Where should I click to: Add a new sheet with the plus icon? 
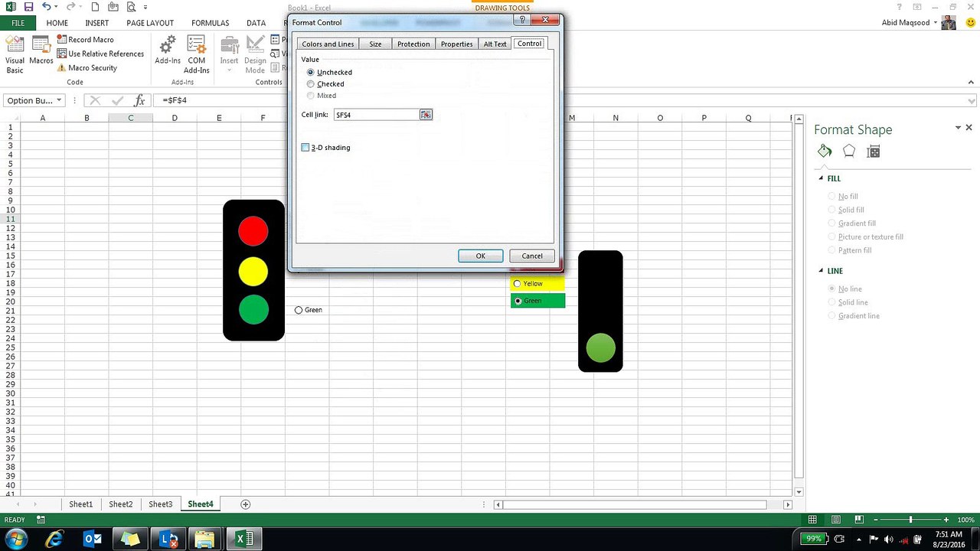[246, 504]
